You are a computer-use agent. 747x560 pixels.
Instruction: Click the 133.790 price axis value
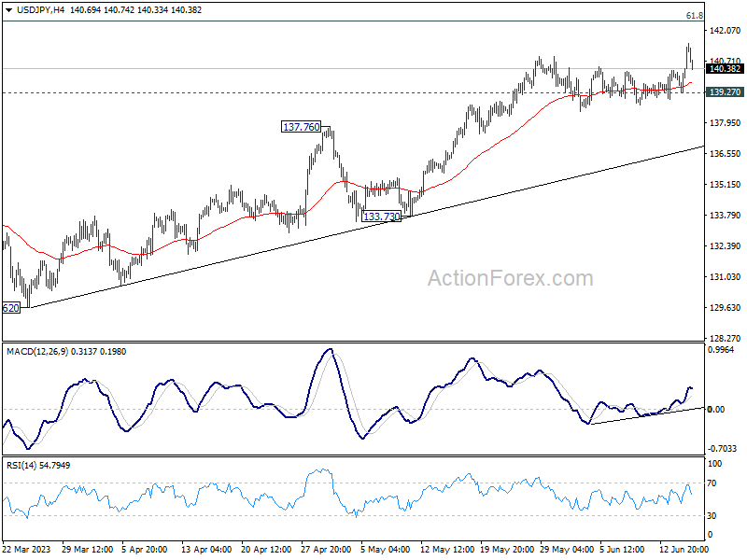(726, 216)
